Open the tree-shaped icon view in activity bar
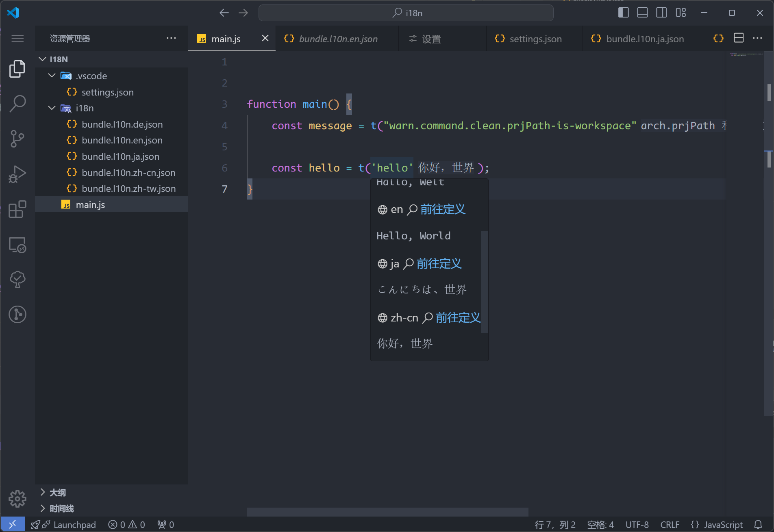Viewport: 774px width, 532px height. tap(17, 280)
